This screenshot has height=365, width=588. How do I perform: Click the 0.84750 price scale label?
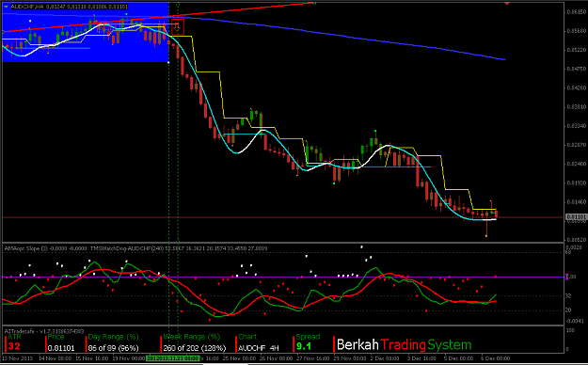click(x=576, y=69)
